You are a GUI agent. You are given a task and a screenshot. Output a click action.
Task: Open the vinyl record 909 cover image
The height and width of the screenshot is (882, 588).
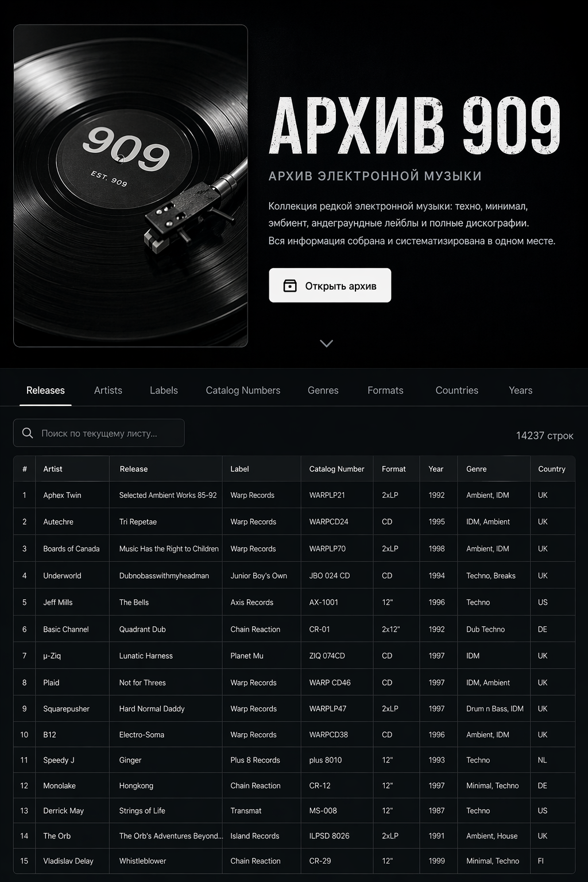(x=130, y=185)
